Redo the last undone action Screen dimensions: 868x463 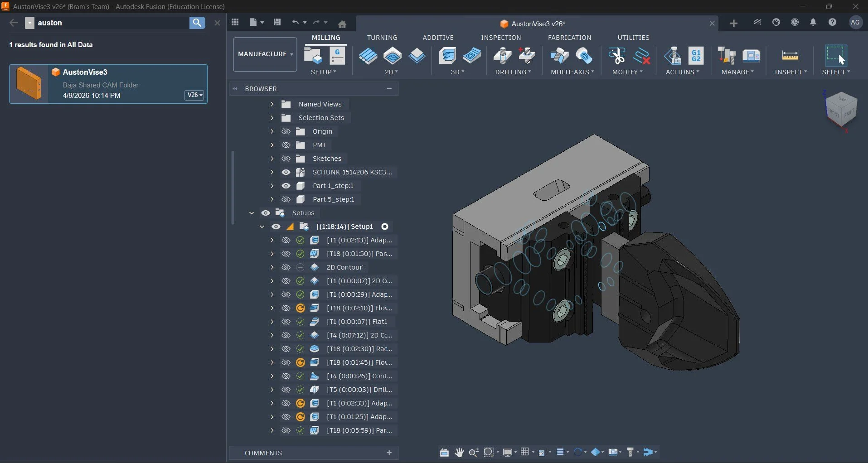pyautogui.click(x=316, y=22)
